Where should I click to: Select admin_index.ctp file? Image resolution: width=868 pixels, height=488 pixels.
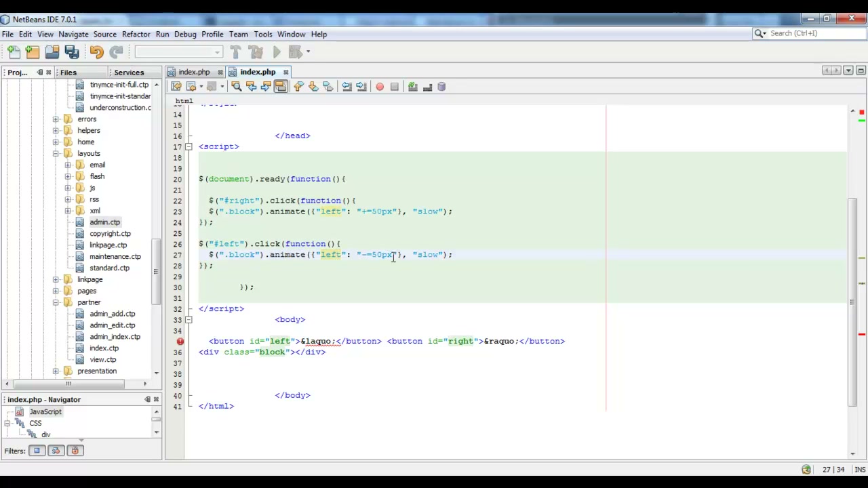coord(115,337)
